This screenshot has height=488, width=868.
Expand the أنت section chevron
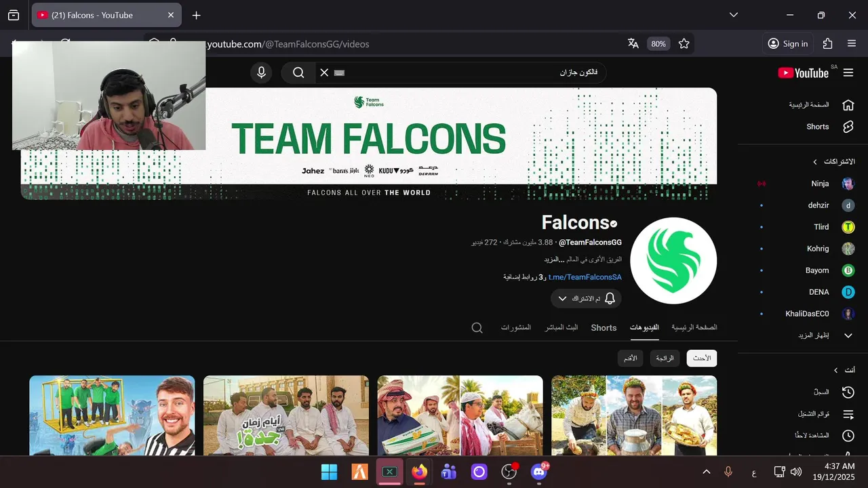[835, 370]
